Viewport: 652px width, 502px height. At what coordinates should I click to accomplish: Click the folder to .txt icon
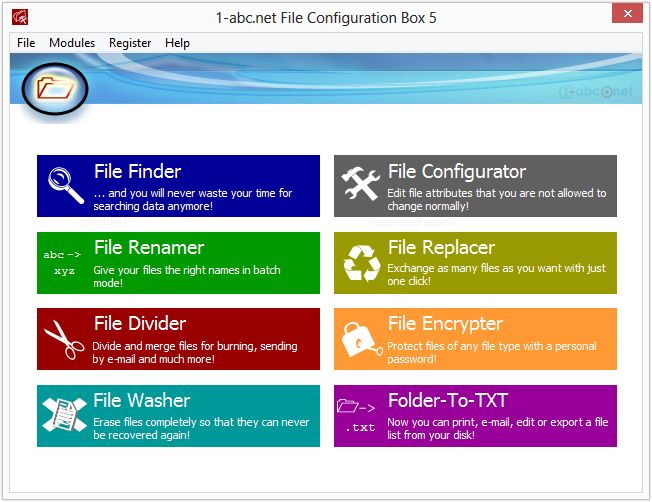[356, 415]
